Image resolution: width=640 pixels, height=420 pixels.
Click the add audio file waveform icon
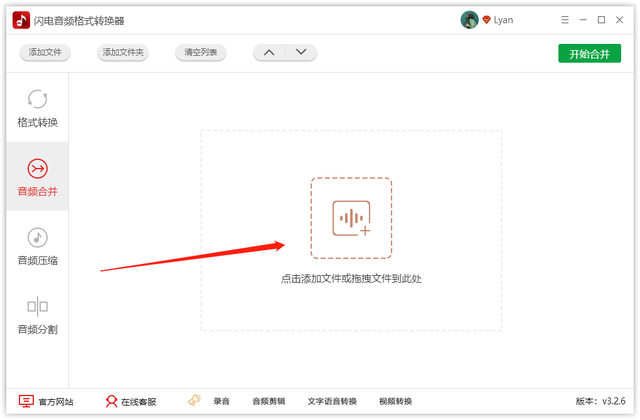click(x=351, y=218)
